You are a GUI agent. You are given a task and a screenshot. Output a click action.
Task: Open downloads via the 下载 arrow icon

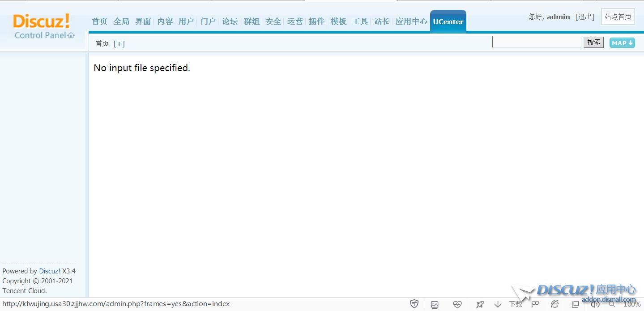(x=498, y=304)
